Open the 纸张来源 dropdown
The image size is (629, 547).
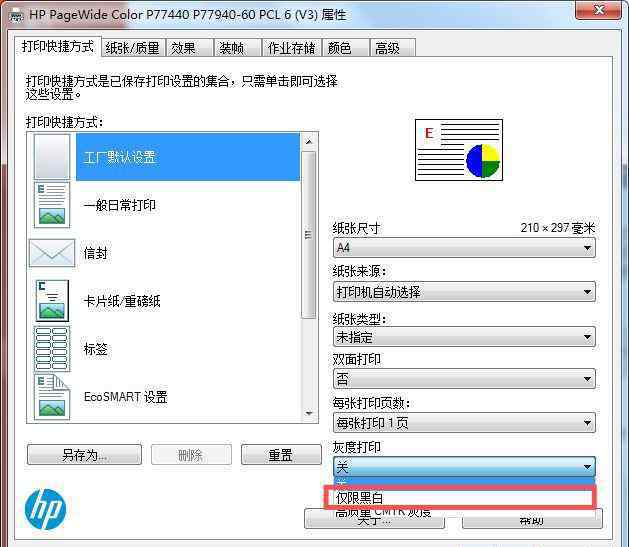(x=464, y=292)
